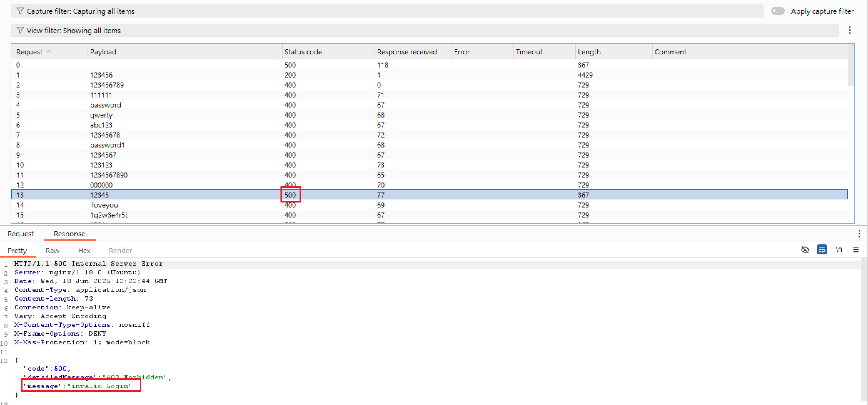Click X-Frame-Options DENY header line
The image size is (868, 405).
point(60,334)
